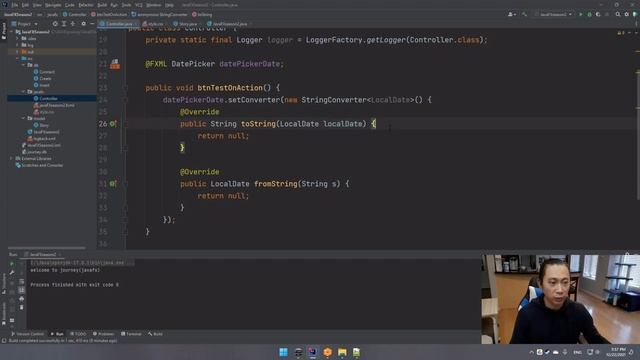Click fromString method name in editor

(276, 184)
